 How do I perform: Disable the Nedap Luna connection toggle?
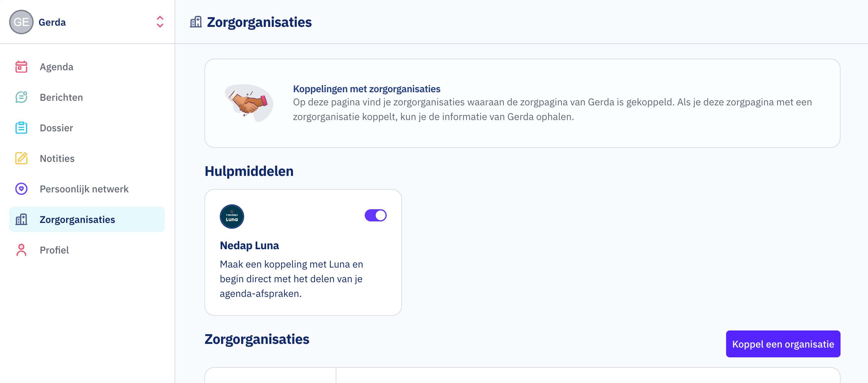click(375, 215)
